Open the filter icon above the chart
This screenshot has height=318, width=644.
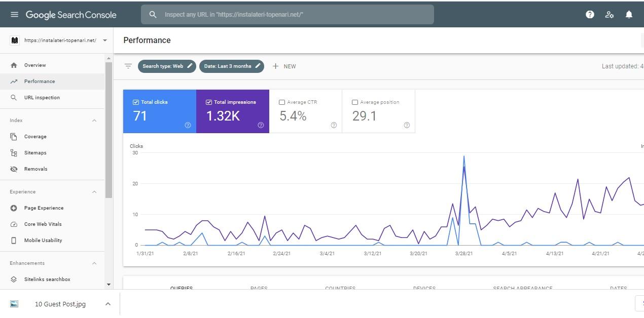point(128,66)
